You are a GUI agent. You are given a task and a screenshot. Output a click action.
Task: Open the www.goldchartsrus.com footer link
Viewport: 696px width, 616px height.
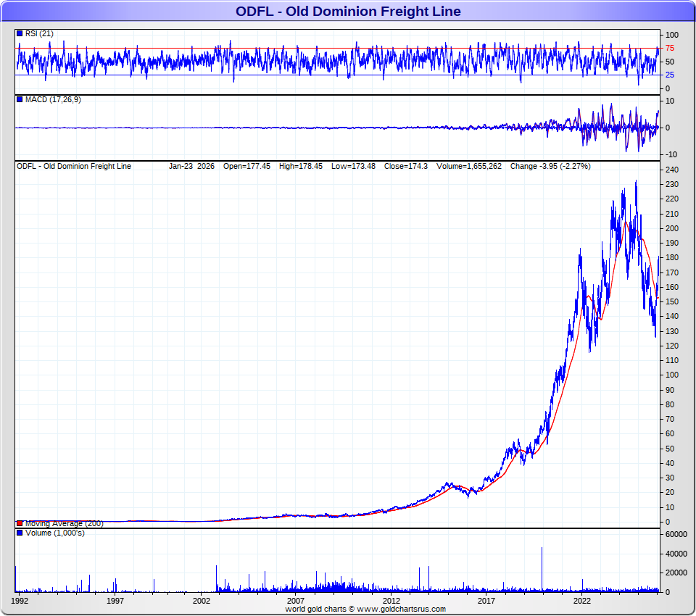coord(401,609)
